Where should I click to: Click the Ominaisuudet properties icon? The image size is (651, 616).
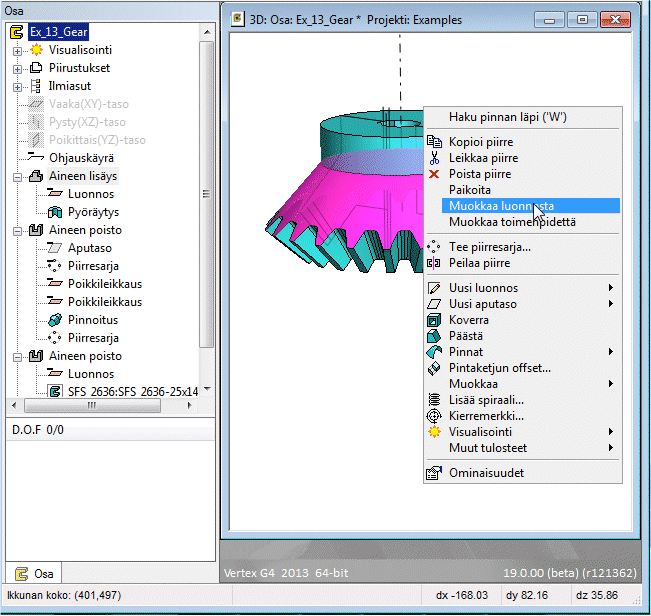(x=434, y=473)
